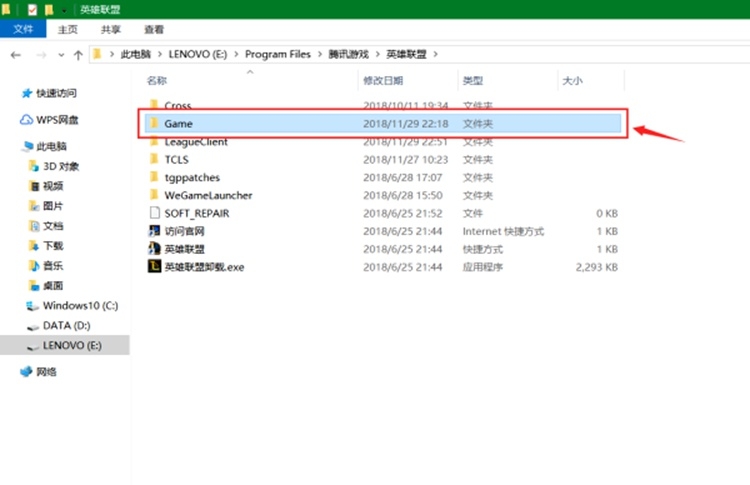Click the LENOVO (E:) breadcrumb segment

point(198,54)
